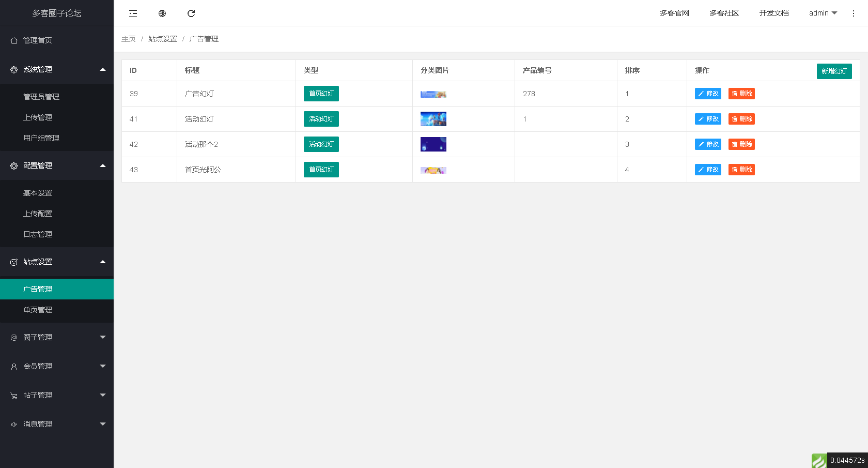The height and width of the screenshot is (468, 868).
Task: Click the 管理首页 sidebar item
Action: [x=57, y=40]
